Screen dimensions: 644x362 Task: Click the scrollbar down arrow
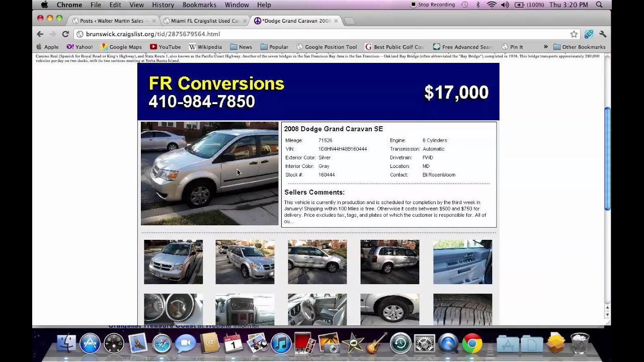607,315
